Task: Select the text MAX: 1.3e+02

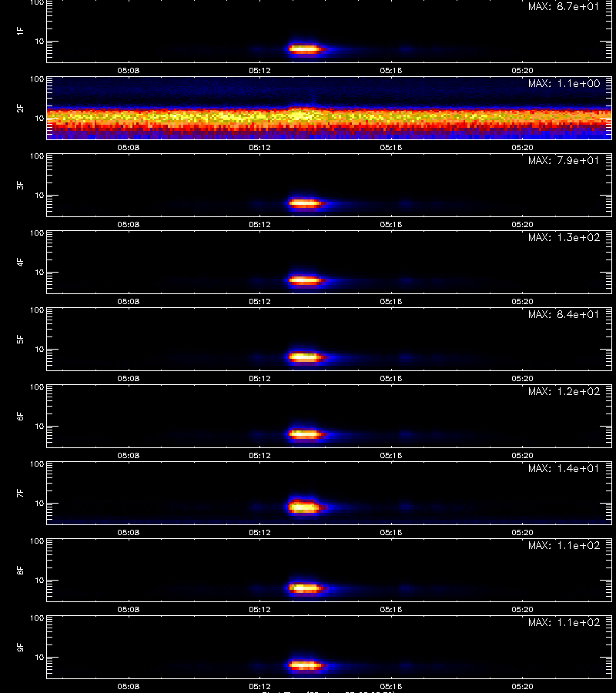Action: (x=564, y=237)
